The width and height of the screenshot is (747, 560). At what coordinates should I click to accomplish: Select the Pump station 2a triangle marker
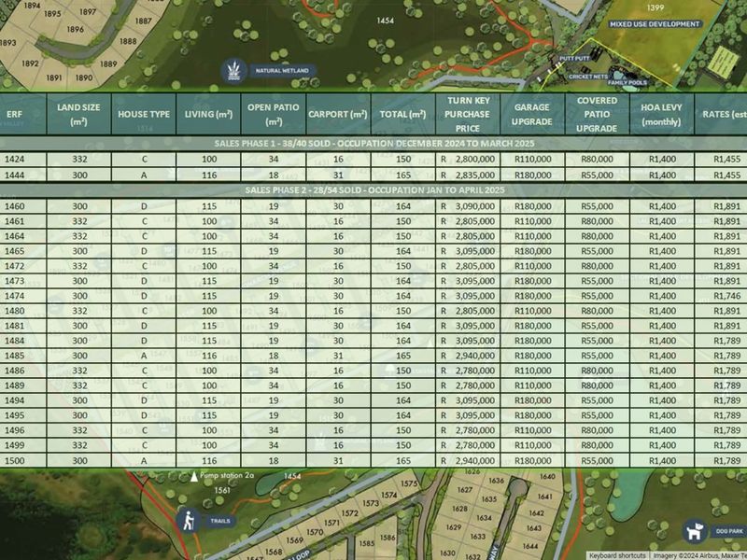[194, 476]
